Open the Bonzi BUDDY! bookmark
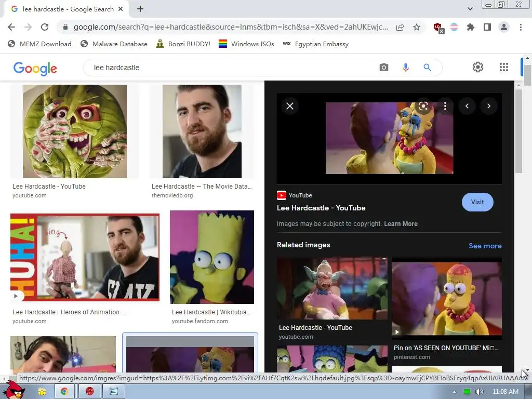This screenshot has width=532, height=399. click(x=183, y=44)
